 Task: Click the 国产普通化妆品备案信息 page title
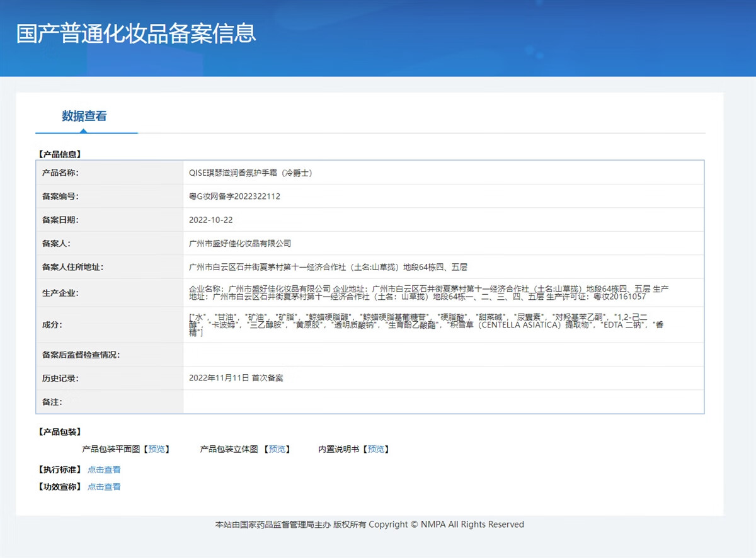136,33
